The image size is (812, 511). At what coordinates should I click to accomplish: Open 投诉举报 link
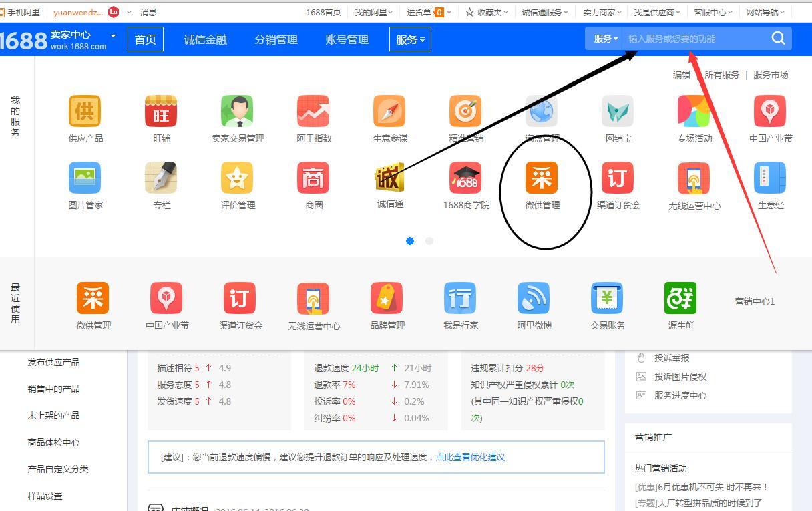[672, 358]
